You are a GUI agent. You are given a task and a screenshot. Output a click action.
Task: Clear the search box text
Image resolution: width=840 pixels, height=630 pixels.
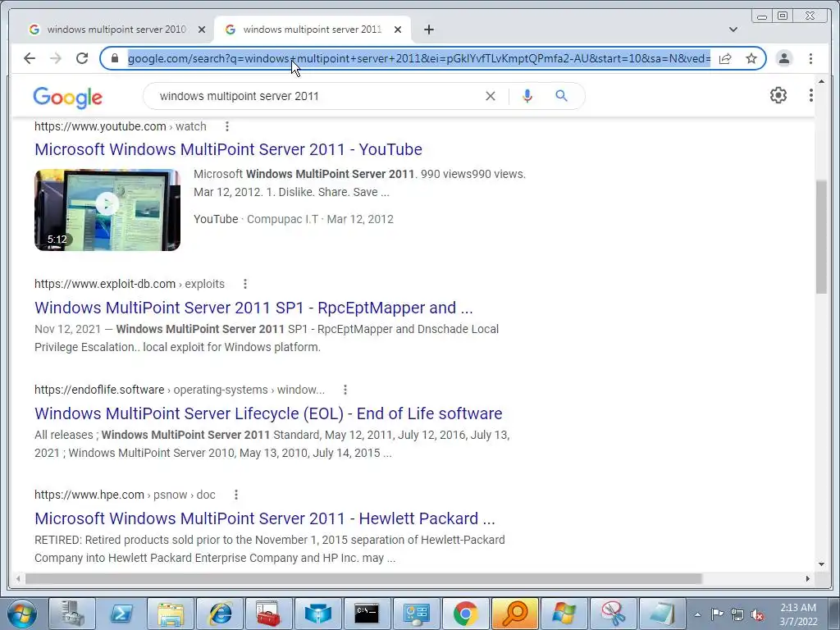tap(491, 96)
